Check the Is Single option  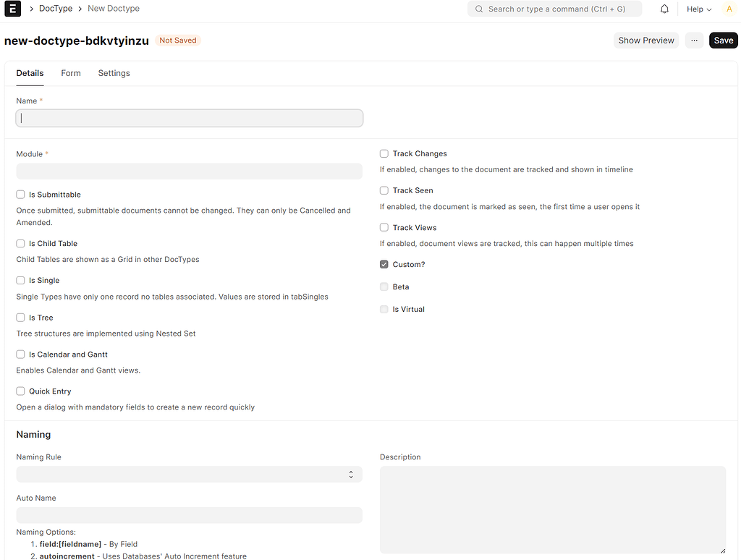click(20, 280)
